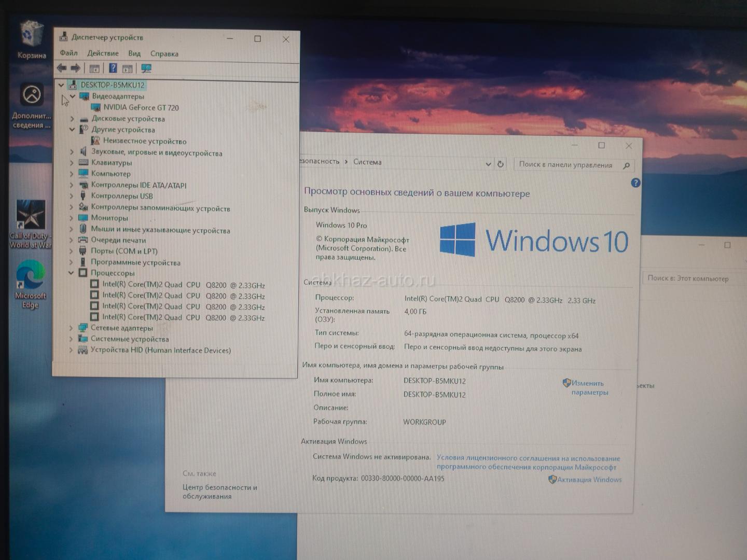The image size is (747, 560).
Task: Click Изменить параметры link
Action: coord(589,388)
